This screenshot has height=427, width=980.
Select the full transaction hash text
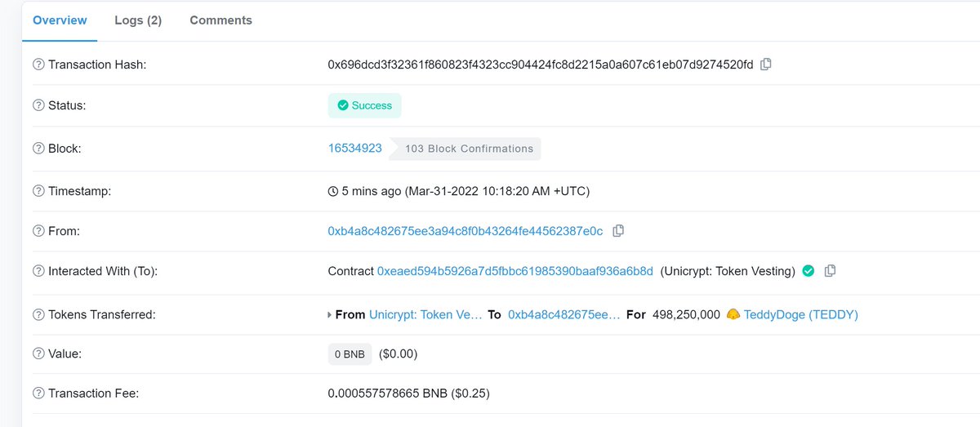coord(541,64)
